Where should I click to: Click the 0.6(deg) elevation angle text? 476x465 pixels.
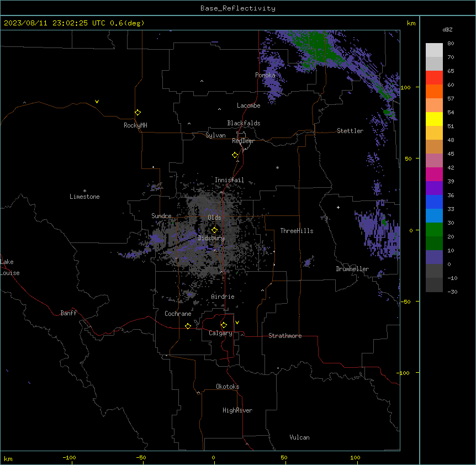coord(127,23)
